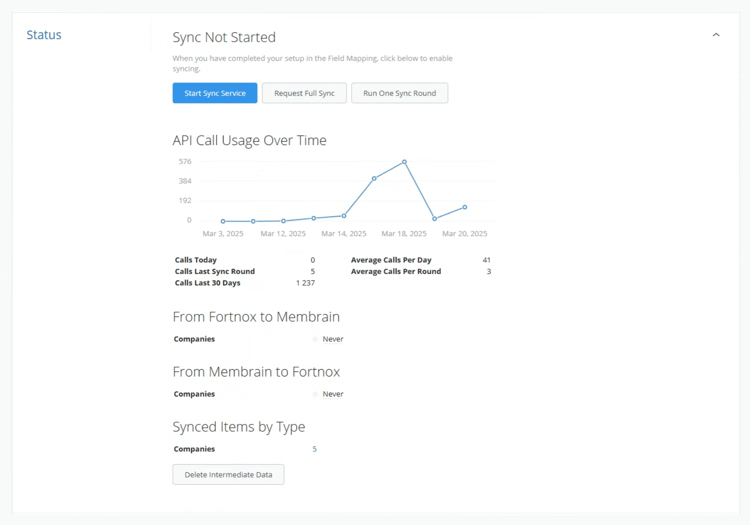Select the Mar 14, 2025 chart data point
Viewport: 750px width, 525px height.
coord(344,216)
